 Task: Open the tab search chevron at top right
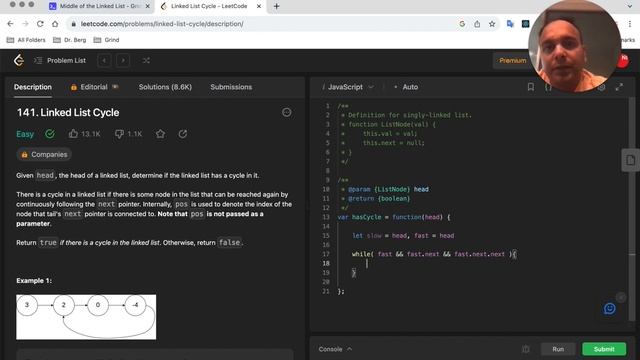[x=630, y=6]
